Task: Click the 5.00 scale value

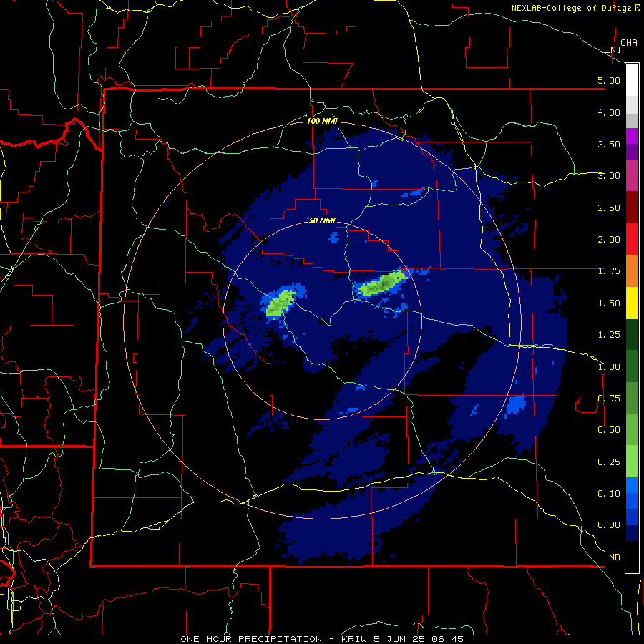Action: tap(609, 80)
